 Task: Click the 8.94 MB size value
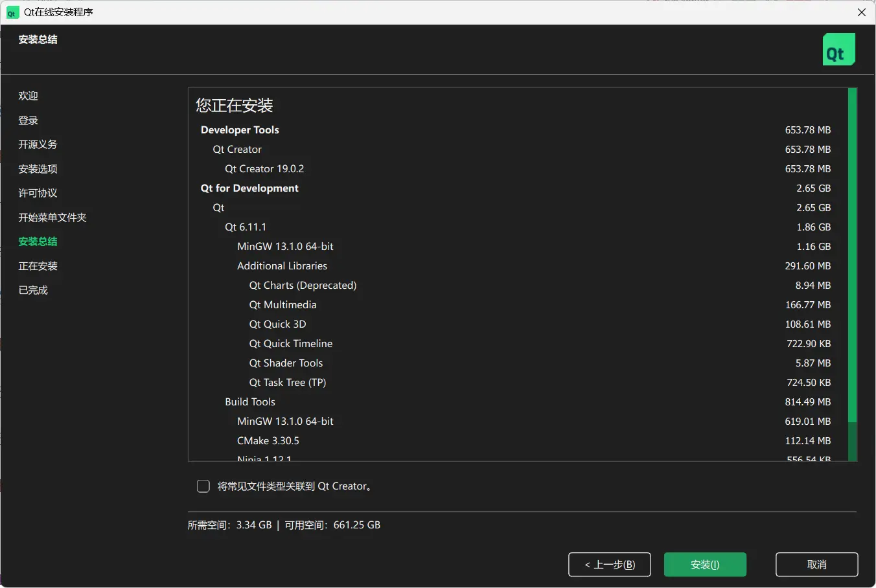click(813, 286)
